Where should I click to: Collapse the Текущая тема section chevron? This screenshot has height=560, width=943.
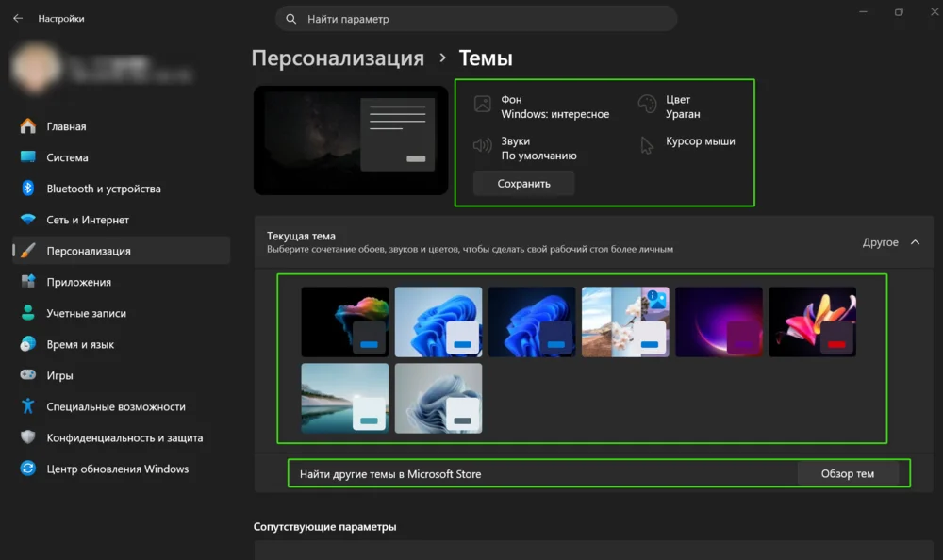[915, 241]
